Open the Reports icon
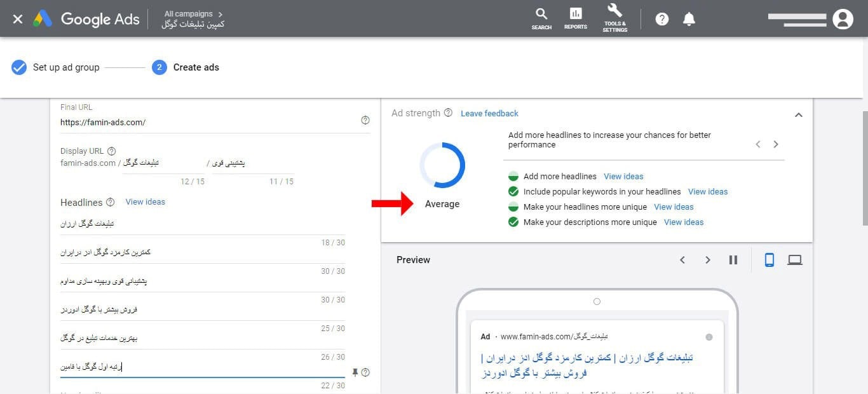 (x=576, y=18)
